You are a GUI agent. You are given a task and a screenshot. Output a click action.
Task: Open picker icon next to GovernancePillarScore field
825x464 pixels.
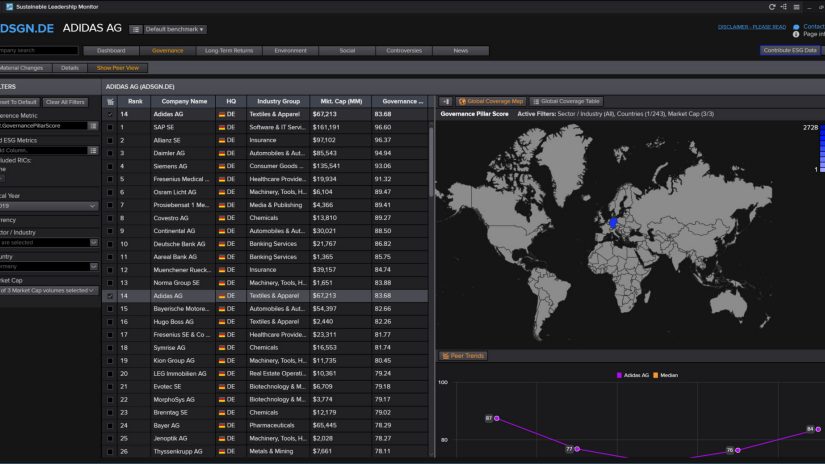tap(93, 126)
